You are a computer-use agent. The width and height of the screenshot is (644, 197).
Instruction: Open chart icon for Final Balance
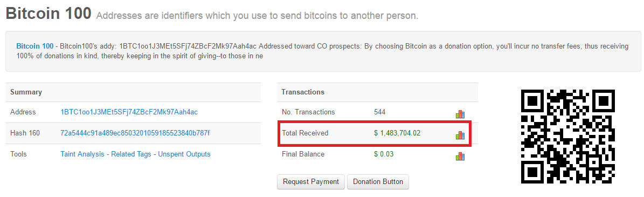460,156
